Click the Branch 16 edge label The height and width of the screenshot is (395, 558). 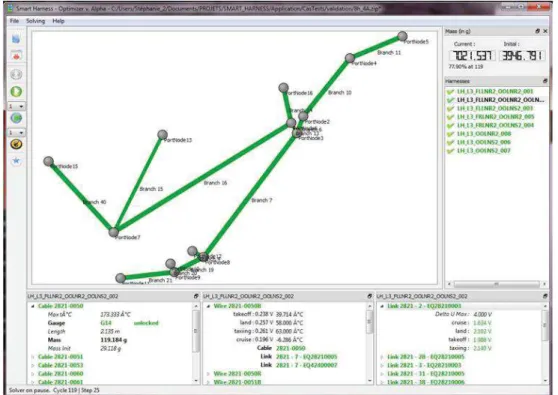[x=215, y=183]
